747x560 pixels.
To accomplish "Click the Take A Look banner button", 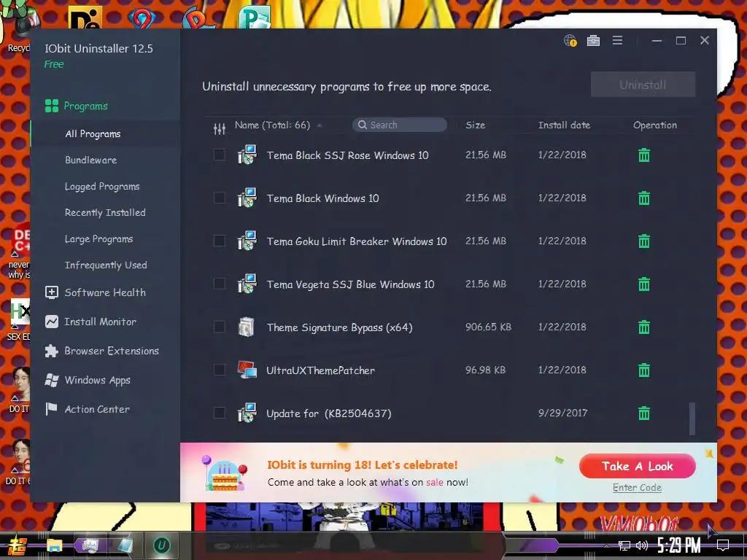I will point(637,466).
